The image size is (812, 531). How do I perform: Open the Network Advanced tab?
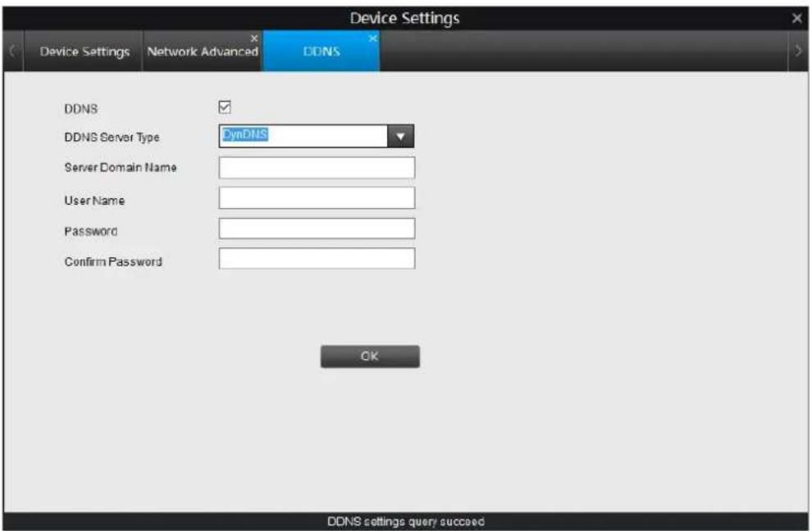coord(203,52)
